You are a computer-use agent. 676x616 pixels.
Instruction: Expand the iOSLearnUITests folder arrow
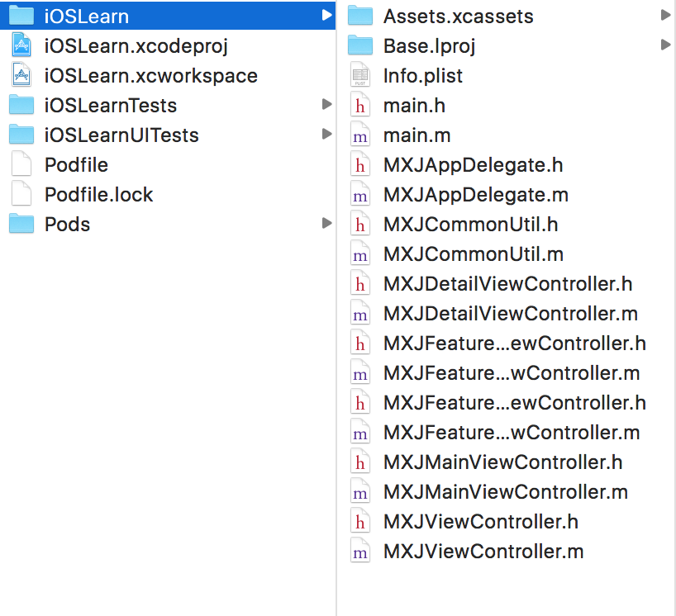[x=327, y=135]
